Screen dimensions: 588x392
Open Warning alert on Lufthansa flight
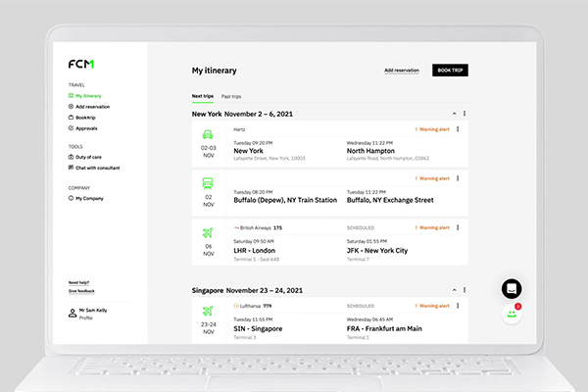coord(432,306)
